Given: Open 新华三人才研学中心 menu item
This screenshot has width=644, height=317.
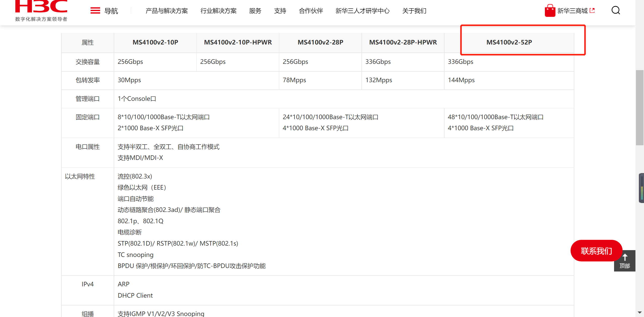Looking at the screenshot, I should 362,11.
